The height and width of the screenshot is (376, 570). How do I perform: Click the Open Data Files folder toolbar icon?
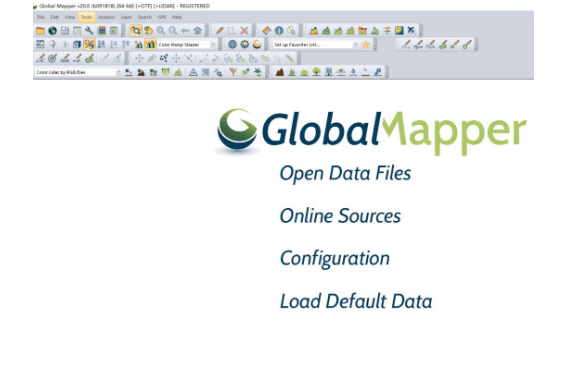coord(40,31)
